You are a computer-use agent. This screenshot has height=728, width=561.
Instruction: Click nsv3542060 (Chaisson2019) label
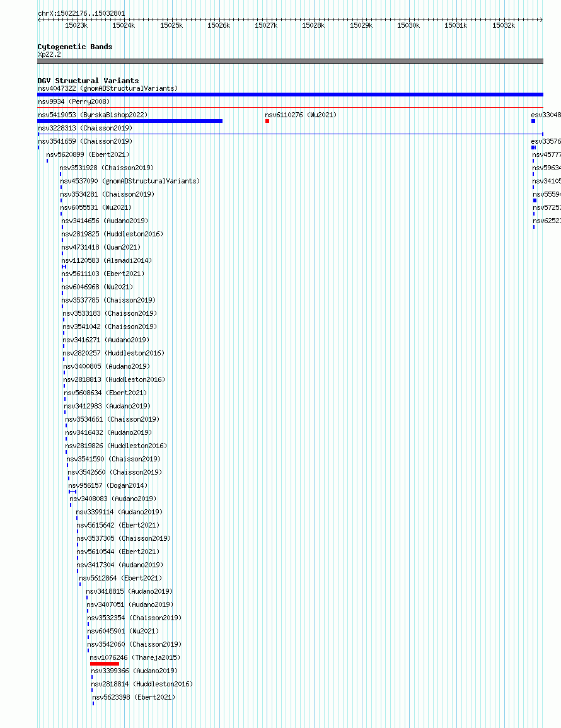tap(135, 644)
